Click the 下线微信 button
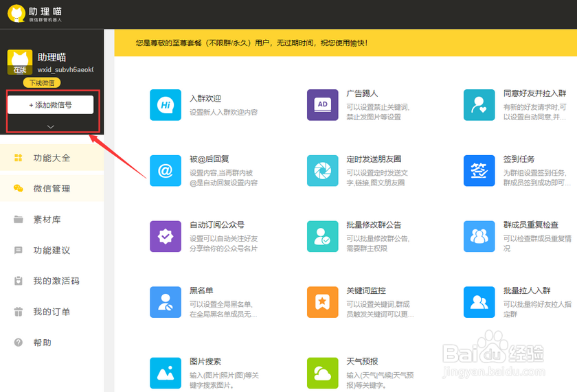The height and width of the screenshot is (392, 577). [x=42, y=83]
